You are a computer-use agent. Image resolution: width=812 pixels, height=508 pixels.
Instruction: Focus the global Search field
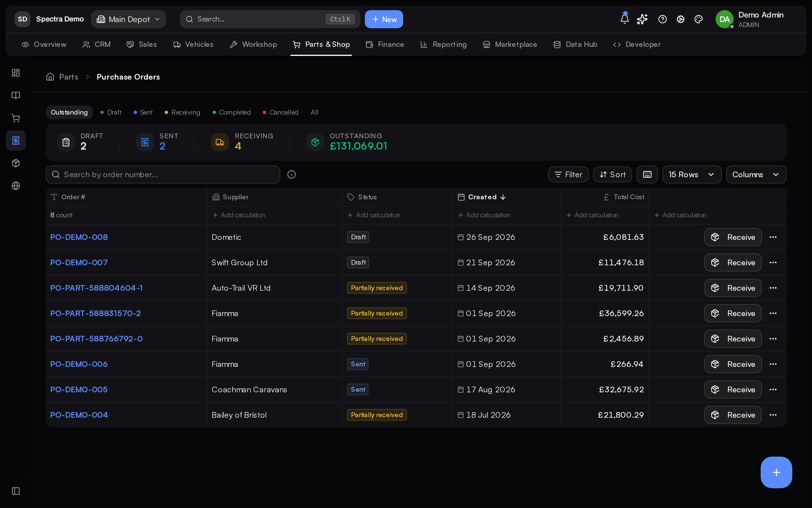[270, 19]
